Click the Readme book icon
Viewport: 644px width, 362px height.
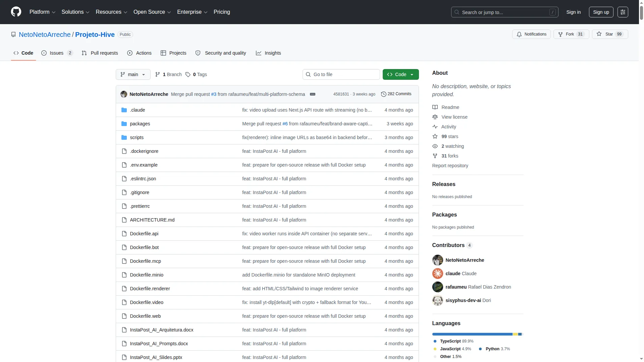(435, 107)
